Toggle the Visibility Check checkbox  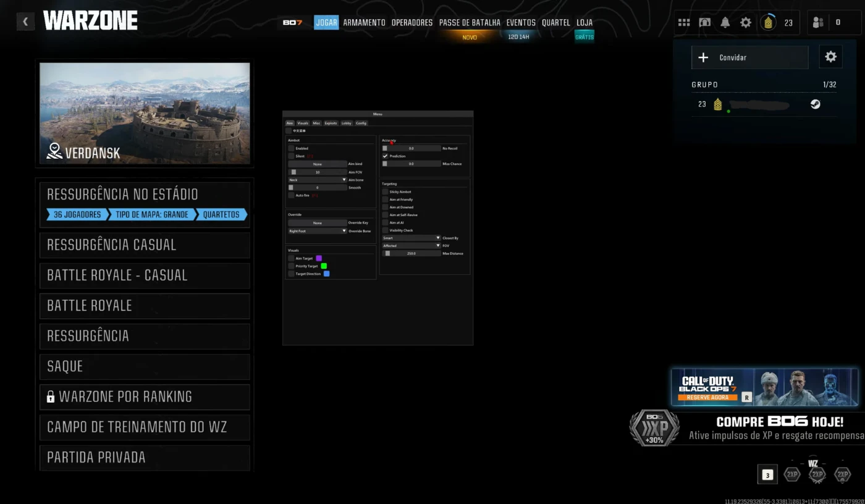(x=385, y=230)
